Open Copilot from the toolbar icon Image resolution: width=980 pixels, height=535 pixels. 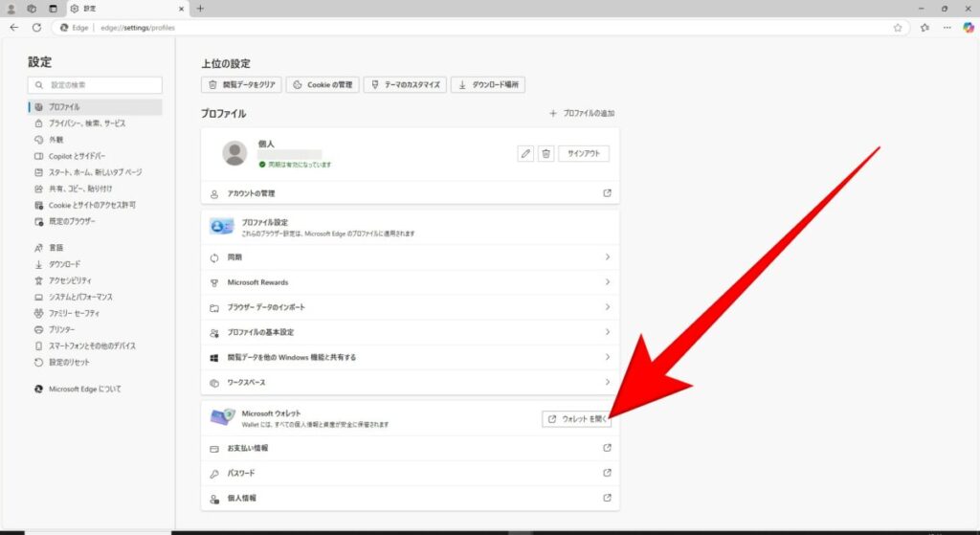click(968, 28)
